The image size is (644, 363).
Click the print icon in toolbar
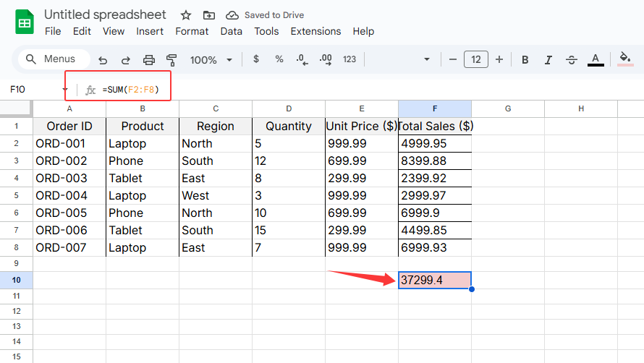pos(149,60)
